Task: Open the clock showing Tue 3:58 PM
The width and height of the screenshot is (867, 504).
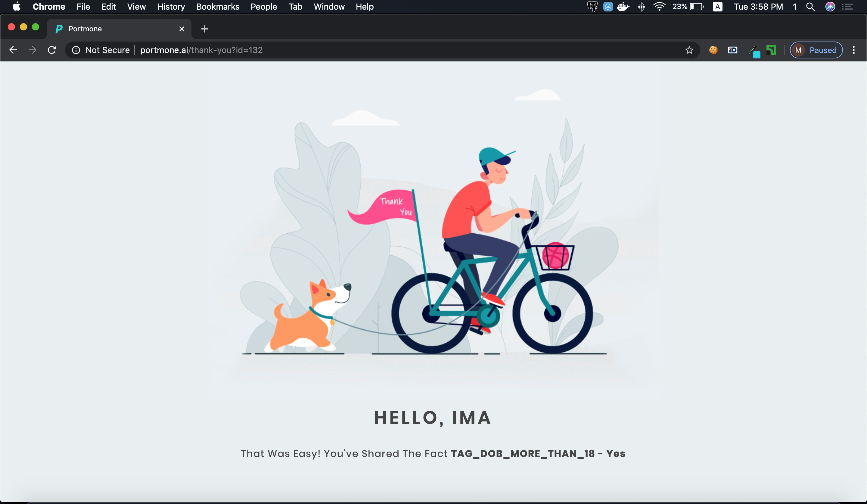Action: pyautogui.click(x=758, y=7)
